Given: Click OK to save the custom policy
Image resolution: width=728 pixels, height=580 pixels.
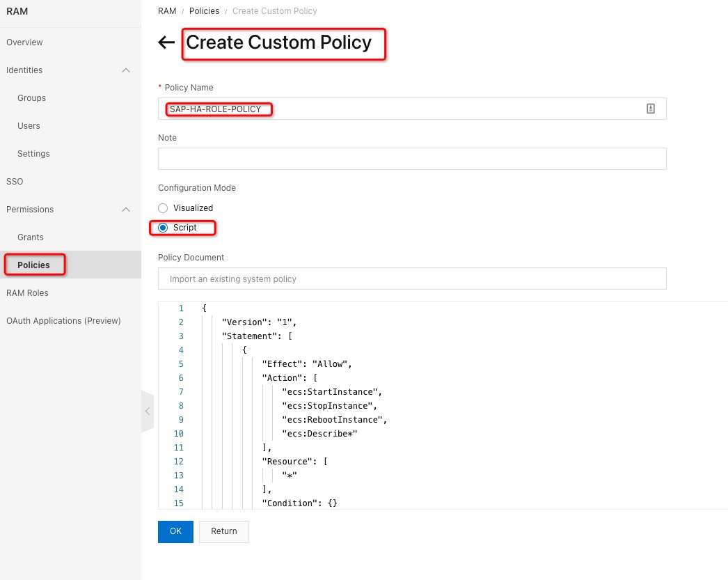Looking at the screenshot, I should pyautogui.click(x=175, y=531).
